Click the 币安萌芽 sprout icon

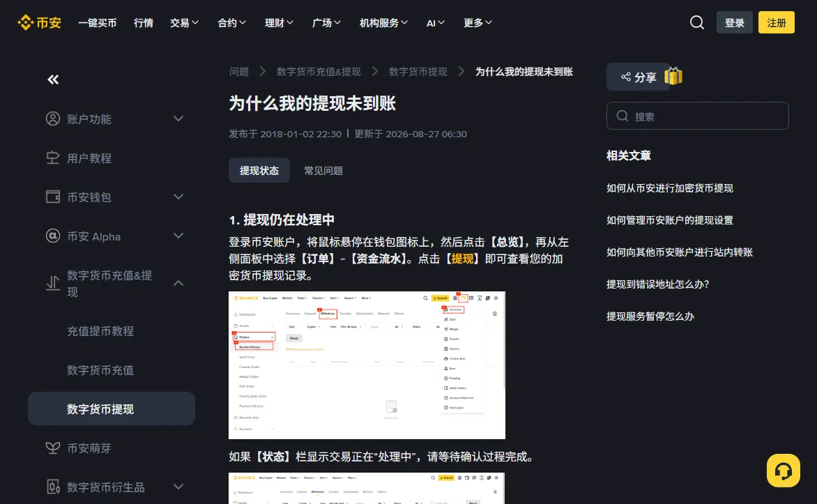(52, 448)
